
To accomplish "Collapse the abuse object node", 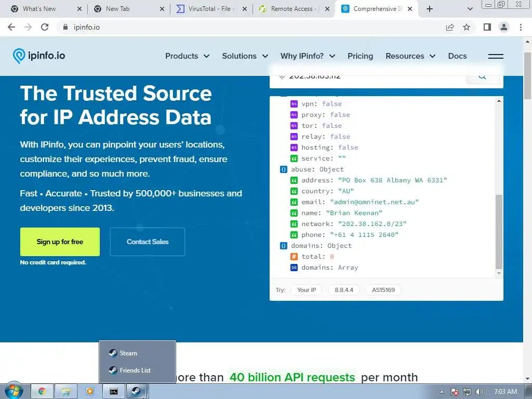I will [x=284, y=169].
